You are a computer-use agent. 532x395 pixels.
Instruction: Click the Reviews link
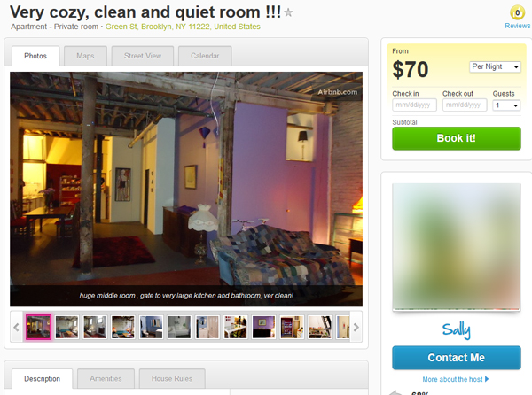(518, 26)
